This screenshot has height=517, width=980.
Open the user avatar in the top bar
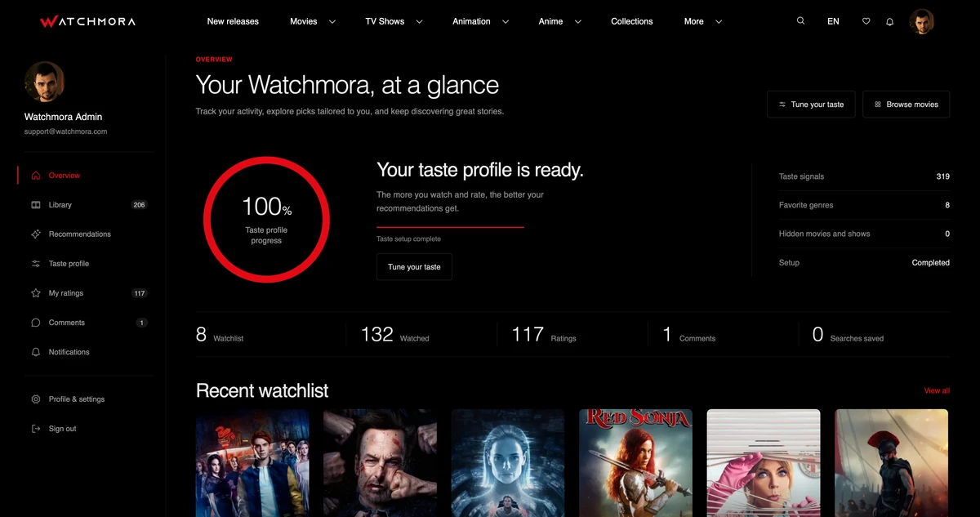tap(922, 21)
